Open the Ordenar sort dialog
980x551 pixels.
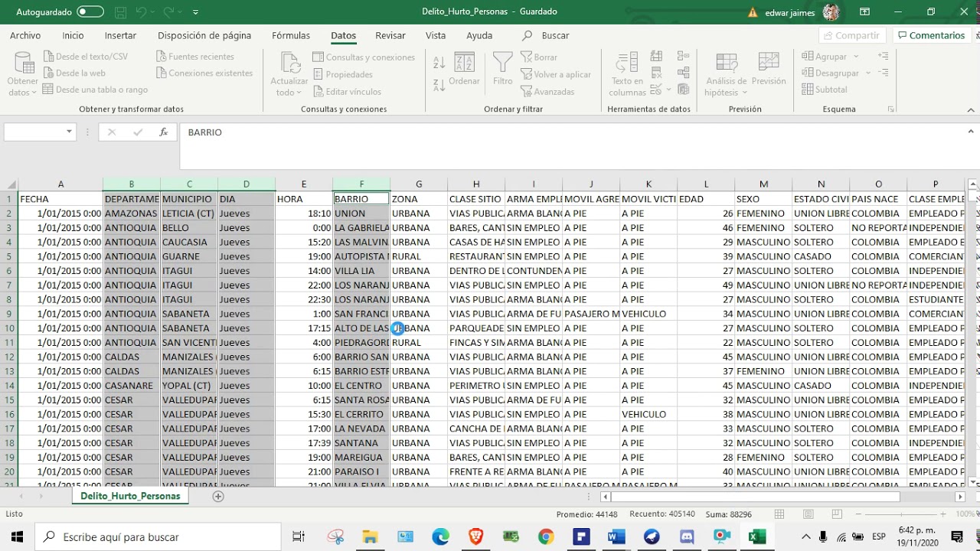464,69
